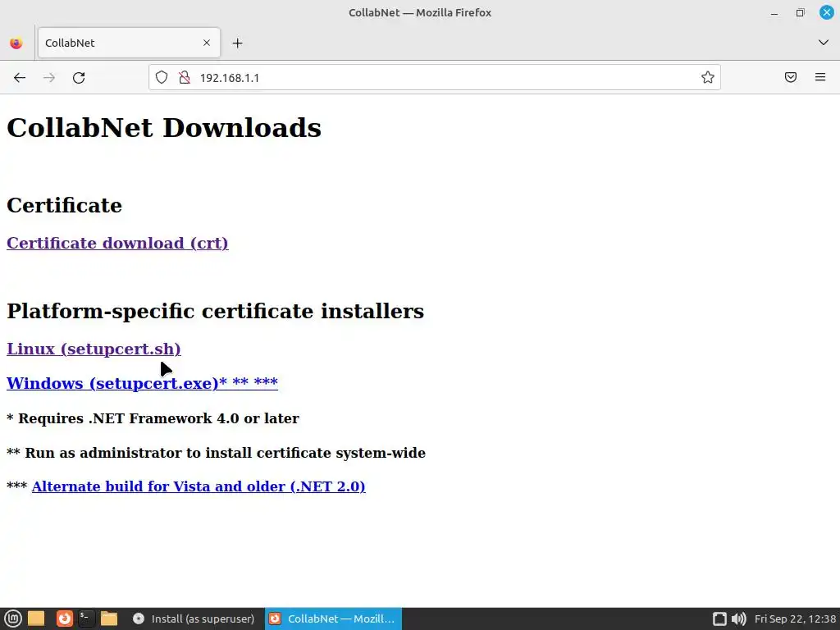The width and height of the screenshot is (840, 630).
Task: Close the CollabNet tab
Action: 207,43
